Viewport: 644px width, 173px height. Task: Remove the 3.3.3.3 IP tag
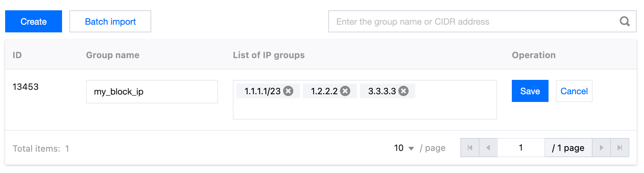pyautogui.click(x=404, y=91)
